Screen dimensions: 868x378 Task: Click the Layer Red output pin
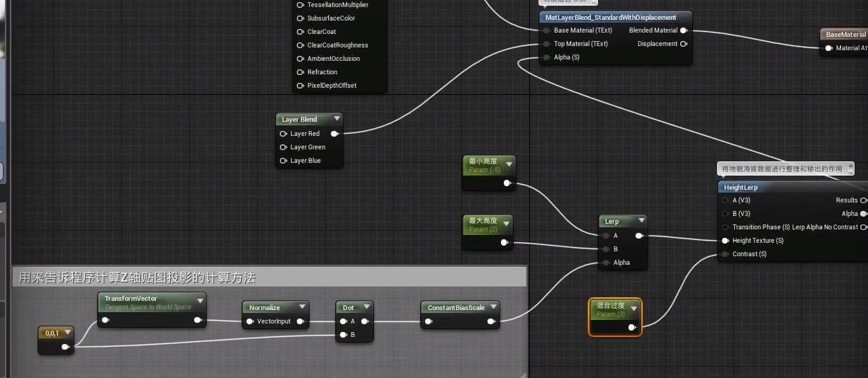(334, 133)
